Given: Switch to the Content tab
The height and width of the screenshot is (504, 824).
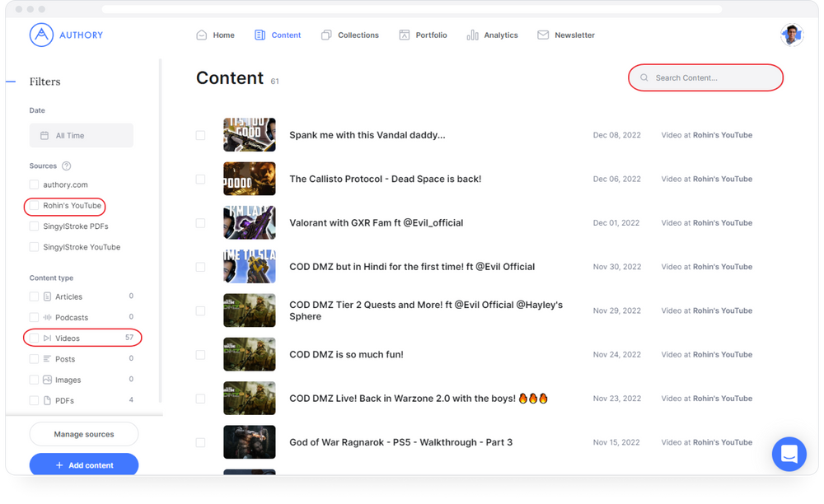Looking at the screenshot, I should 278,35.
